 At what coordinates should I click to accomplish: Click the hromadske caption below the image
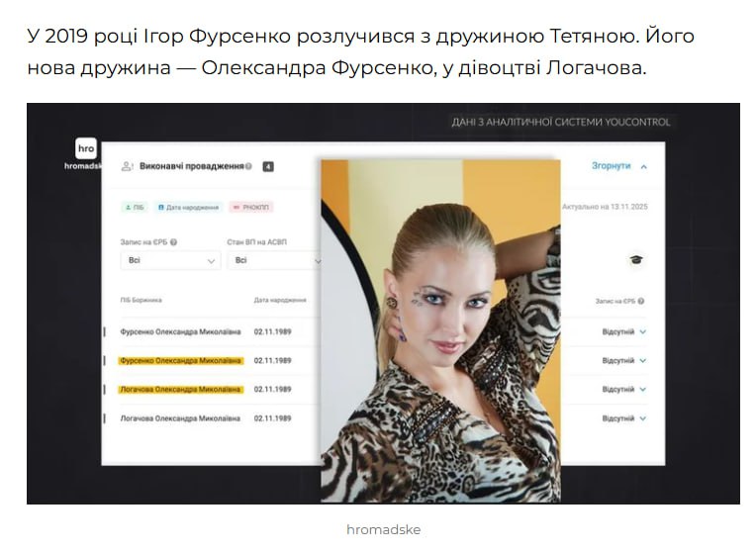click(x=383, y=530)
